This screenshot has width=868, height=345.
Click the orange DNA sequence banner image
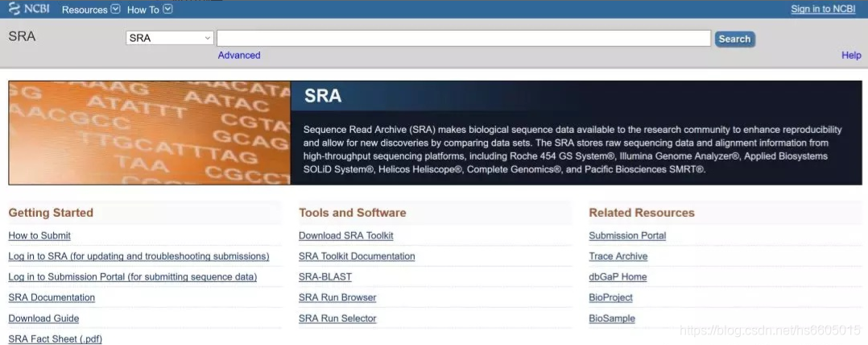click(x=150, y=133)
